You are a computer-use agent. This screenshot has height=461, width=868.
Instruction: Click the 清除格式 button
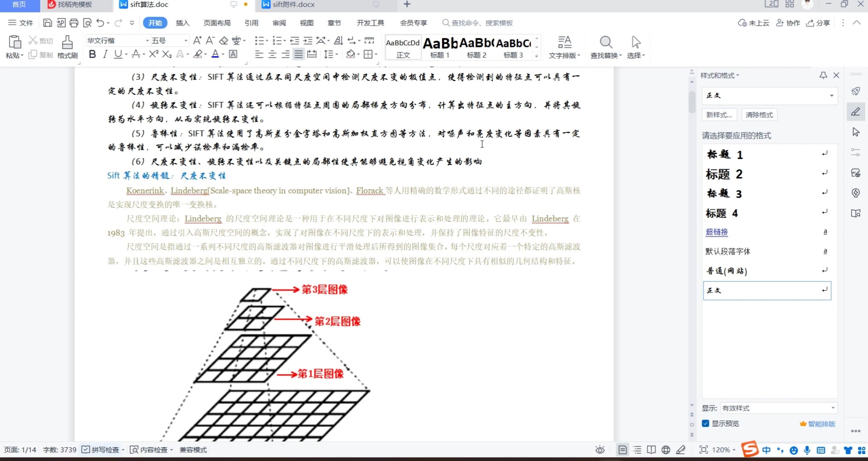click(x=759, y=115)
